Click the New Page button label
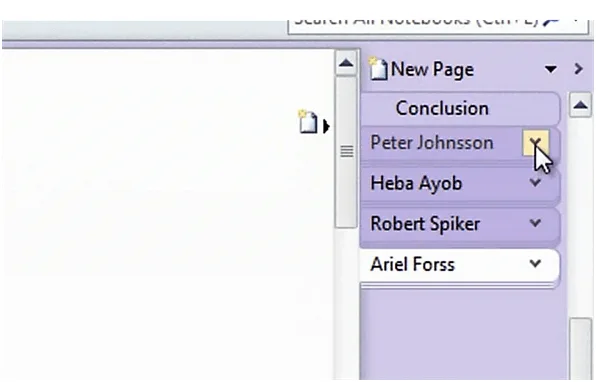The image size is (596, 382). click(432, 70)
